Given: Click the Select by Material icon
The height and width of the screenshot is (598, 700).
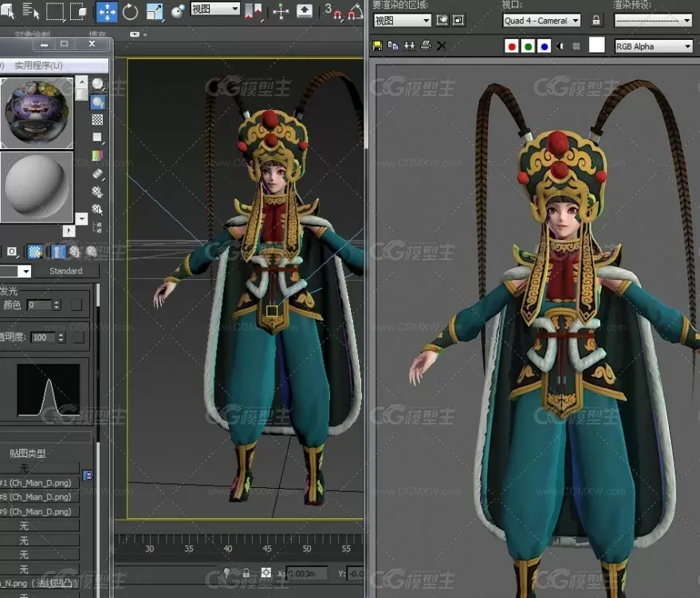Looking at the screenshot, I should pyautogui.click(x=97, y=210).
